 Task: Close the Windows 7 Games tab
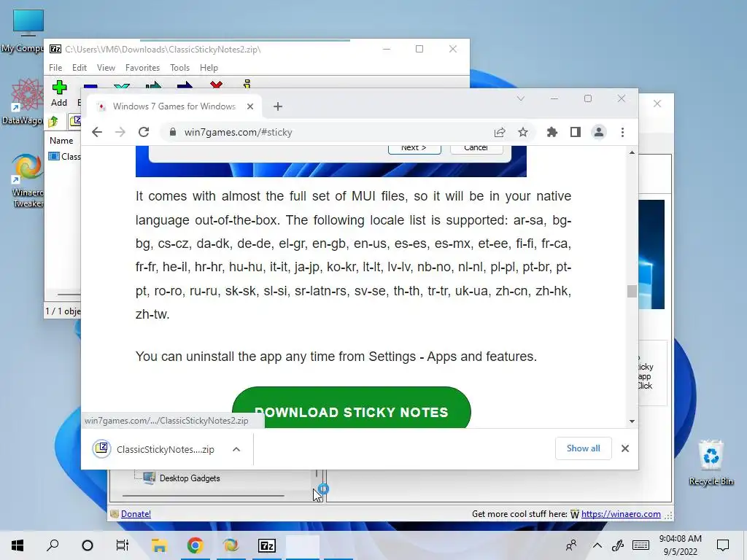click(x=250, y=106)
